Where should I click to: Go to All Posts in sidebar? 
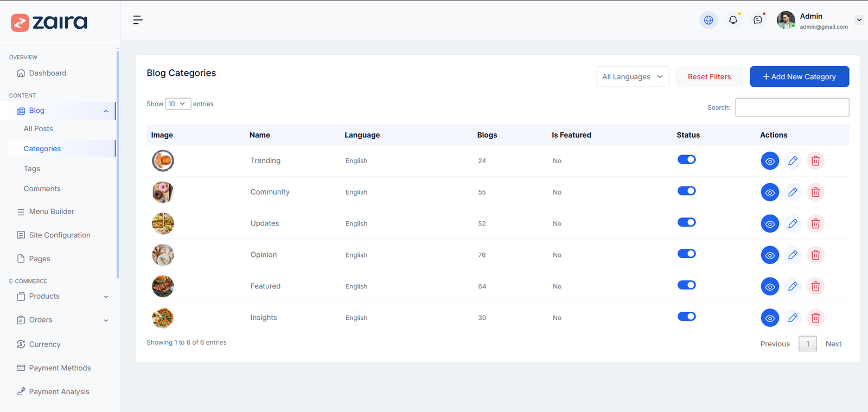[x=39, y=129]
